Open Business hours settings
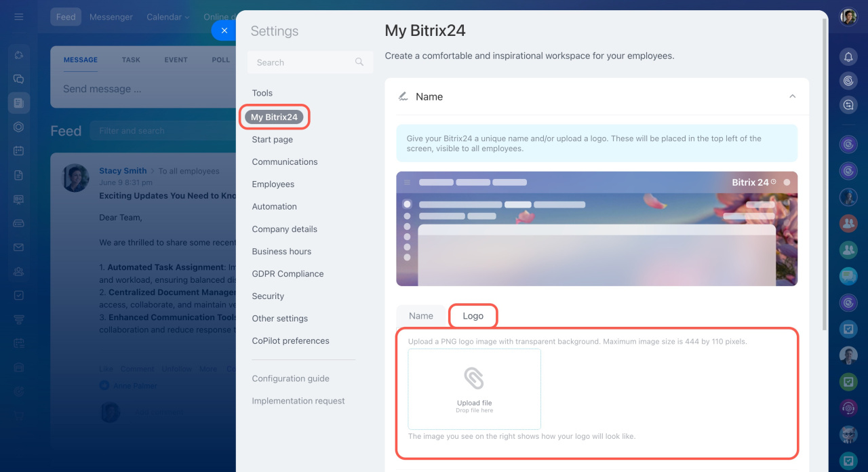868x472 pixels. (281, 251)
